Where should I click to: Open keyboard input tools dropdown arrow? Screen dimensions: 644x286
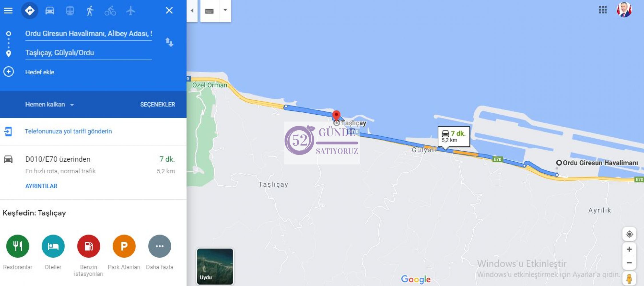[x=225, y=10]
